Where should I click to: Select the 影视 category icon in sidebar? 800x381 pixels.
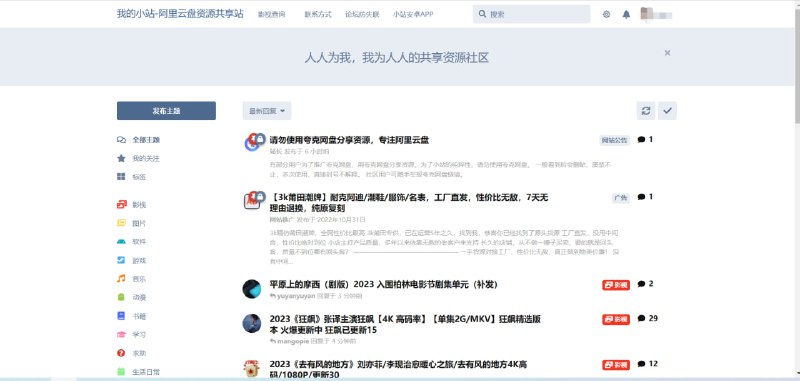click(121, 205)
